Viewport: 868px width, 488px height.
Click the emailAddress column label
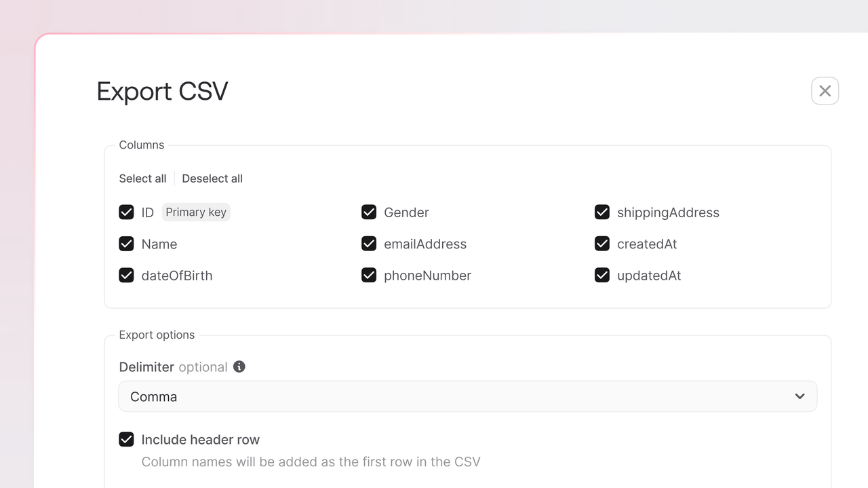tap(425, 244)
